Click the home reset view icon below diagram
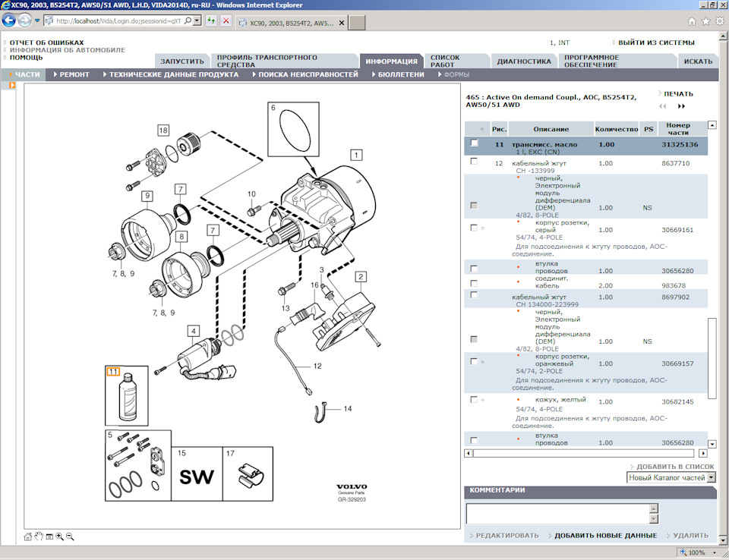The height and width of the screenshot is (560, 729). [x=28, y=536]
